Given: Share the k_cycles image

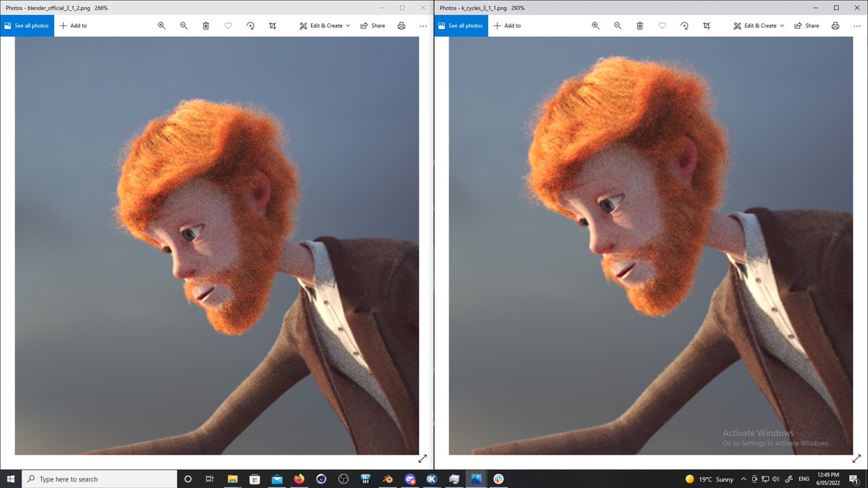Looking at the screenshot, I should tap(807, 25).
